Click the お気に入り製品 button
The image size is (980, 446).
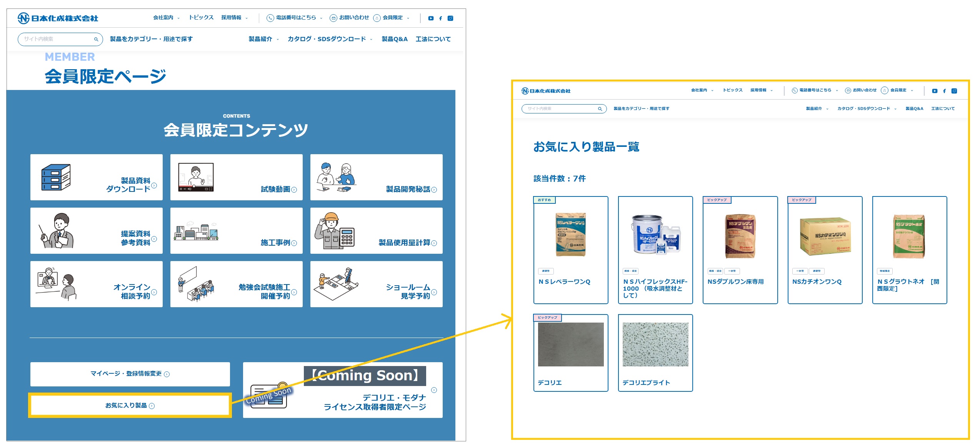130,405
